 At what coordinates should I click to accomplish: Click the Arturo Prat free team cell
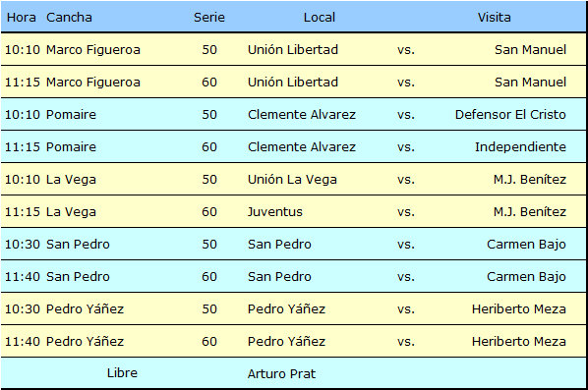pos(281,373)
